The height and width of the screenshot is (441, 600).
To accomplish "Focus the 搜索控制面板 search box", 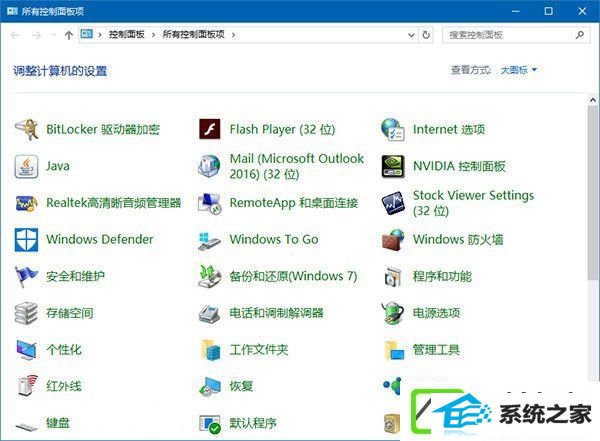I will click(516, 35).
